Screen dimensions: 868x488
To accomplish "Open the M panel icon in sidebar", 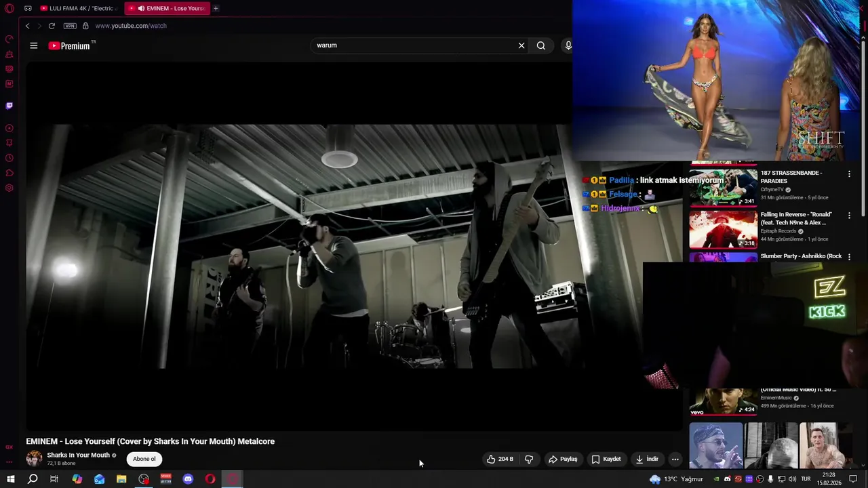I will click(9, 84).
